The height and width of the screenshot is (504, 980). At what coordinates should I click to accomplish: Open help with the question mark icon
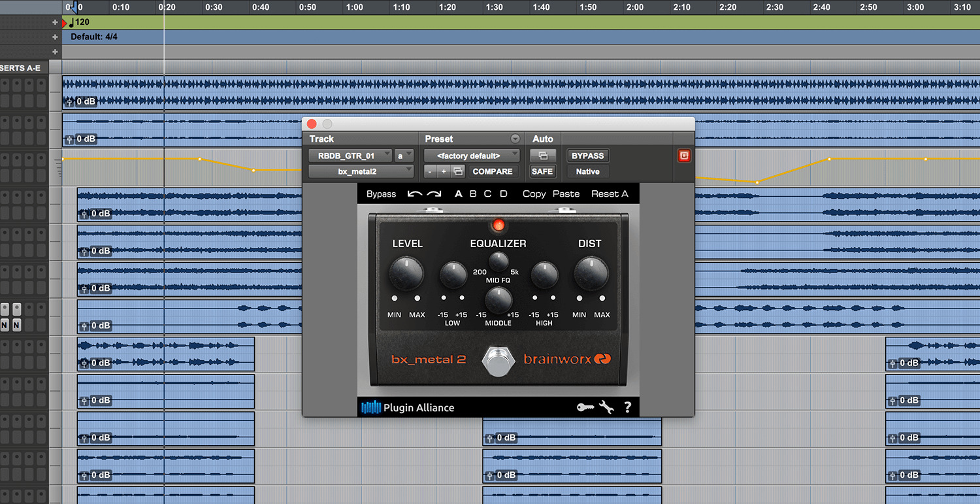pyautogui.click(x=627, y=407)
